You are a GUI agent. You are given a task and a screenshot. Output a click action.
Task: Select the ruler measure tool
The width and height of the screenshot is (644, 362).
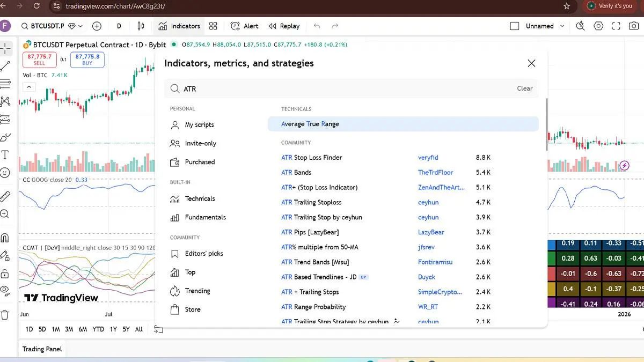[5, 196]
